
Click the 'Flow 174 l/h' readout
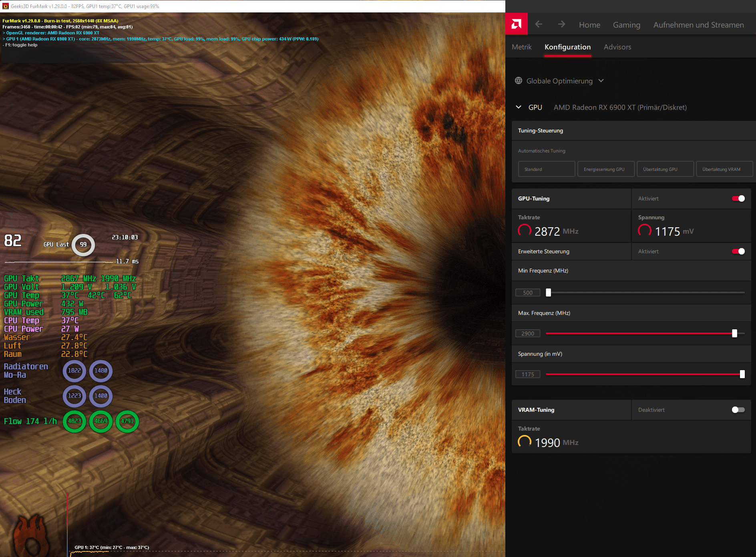click(x=30, y=421)
